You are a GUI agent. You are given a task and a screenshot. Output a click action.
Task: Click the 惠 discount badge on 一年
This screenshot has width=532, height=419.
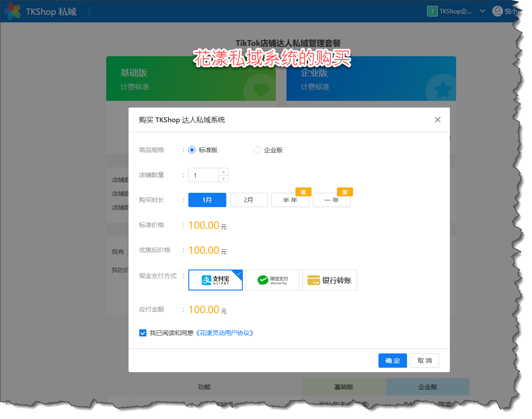(x=345, y=192)
